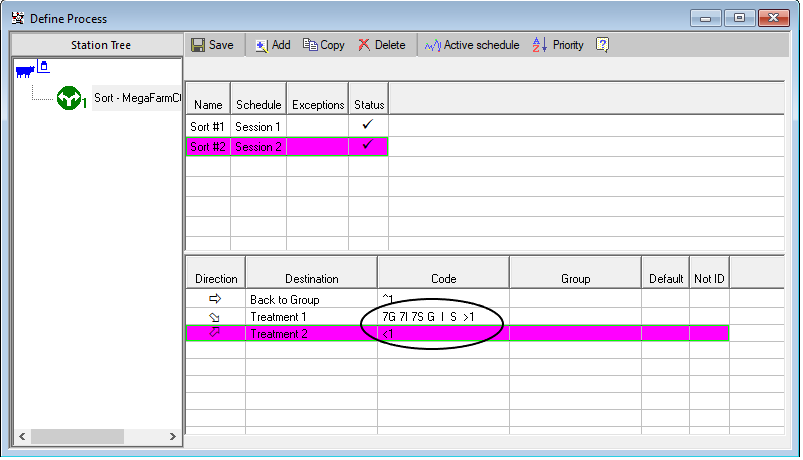803x460 pixels.
Task: Open the Active schedule view
Action: pyautogui.click(x=471, y=45)
